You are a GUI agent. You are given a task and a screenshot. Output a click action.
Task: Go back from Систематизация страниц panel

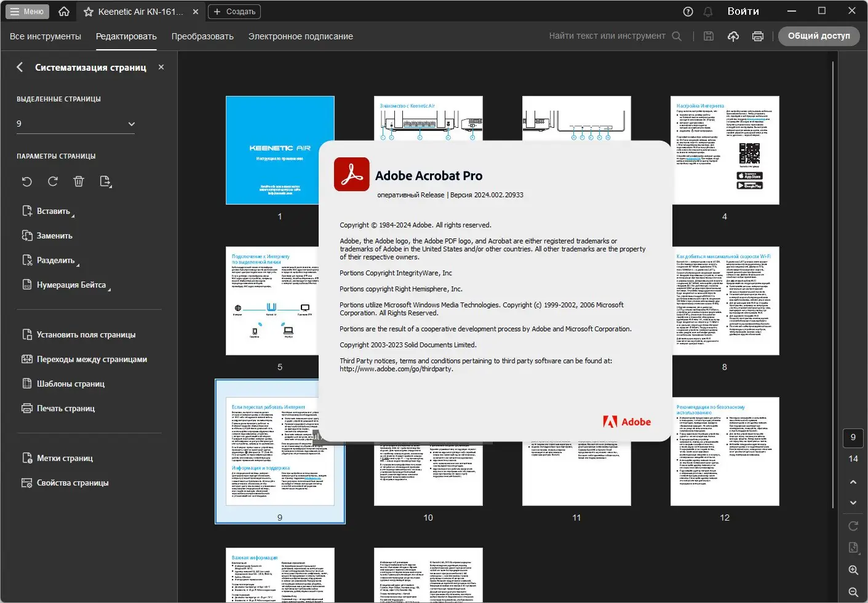(20, 67)
